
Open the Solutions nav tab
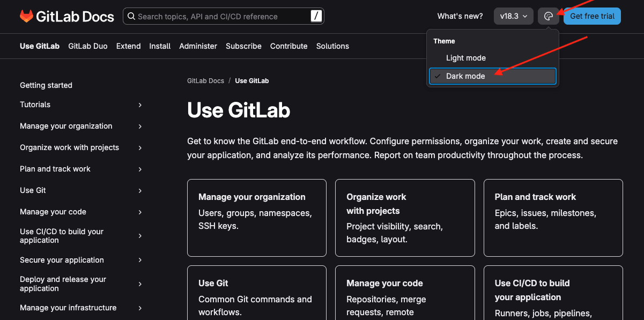[332, 46]
